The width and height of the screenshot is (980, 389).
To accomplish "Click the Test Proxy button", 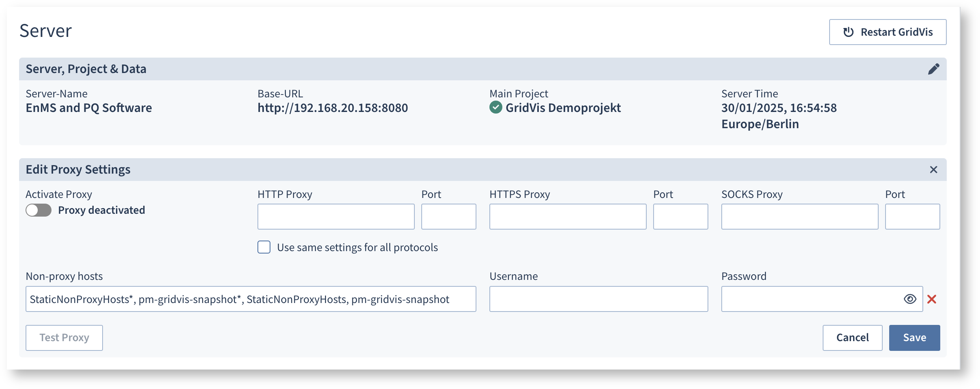I will [64, 337].
